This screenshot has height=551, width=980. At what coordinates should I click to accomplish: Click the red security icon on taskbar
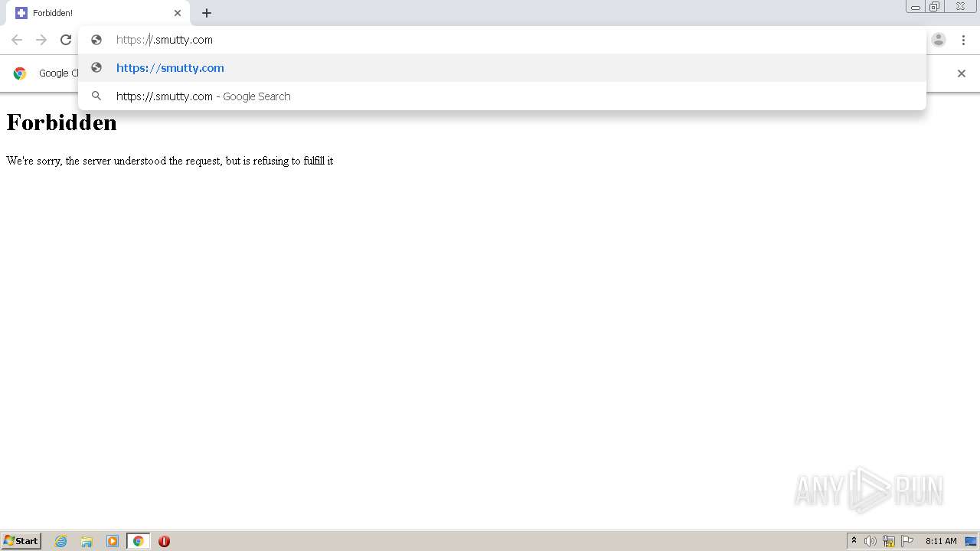(164, 541)
